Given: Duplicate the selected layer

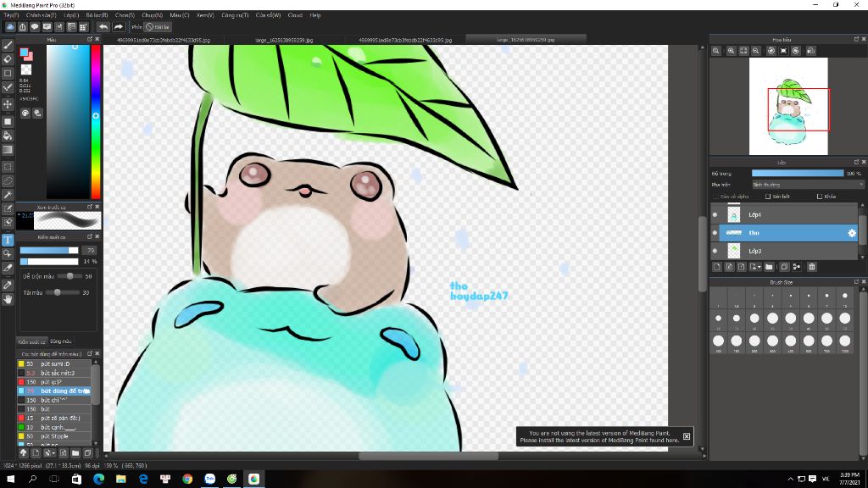Looking at the screenshot, I should tap(784, 267).
